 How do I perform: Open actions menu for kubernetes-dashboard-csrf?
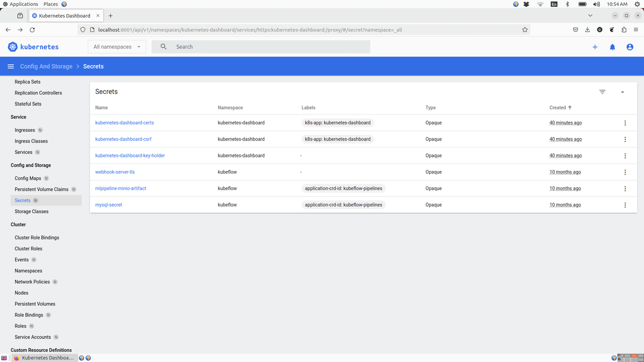point(625,140)
